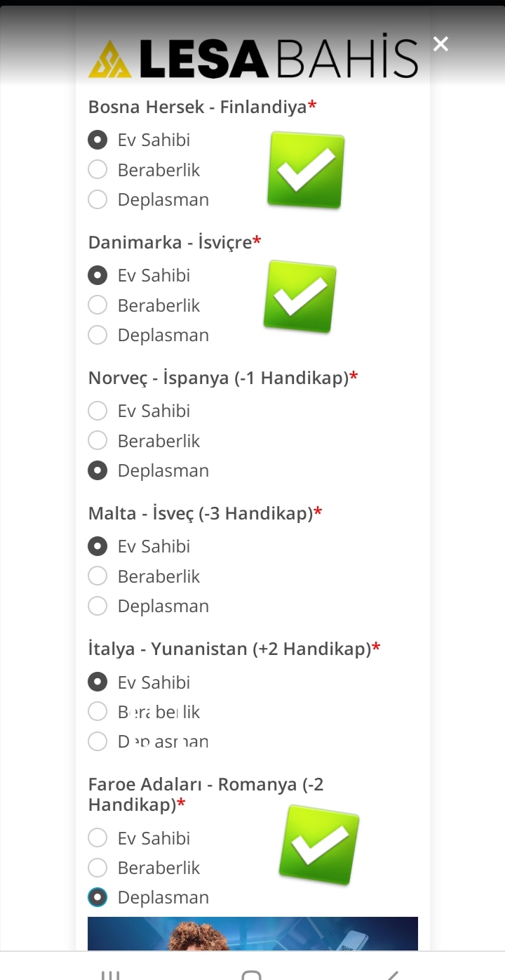The height and width of the screenshot is (980, 505).
Task: Click green checkmark beside Faroe Adaları match
Action: tap(319, 845)
